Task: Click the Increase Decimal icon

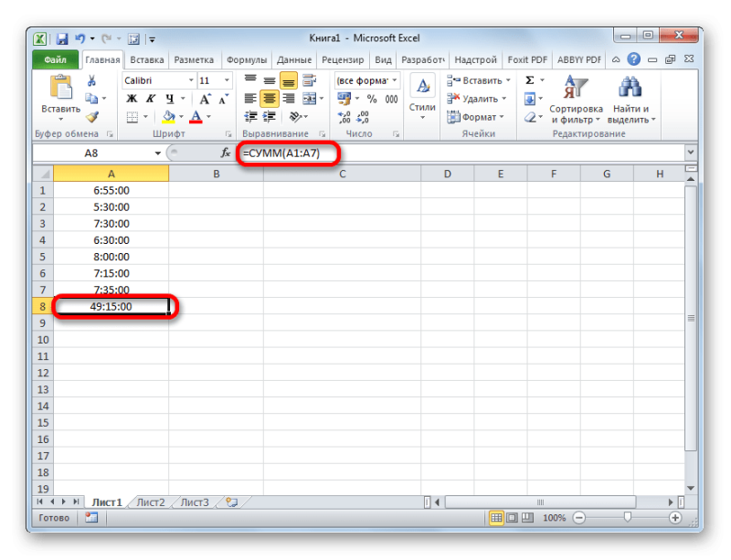Action: click(344, 117)
